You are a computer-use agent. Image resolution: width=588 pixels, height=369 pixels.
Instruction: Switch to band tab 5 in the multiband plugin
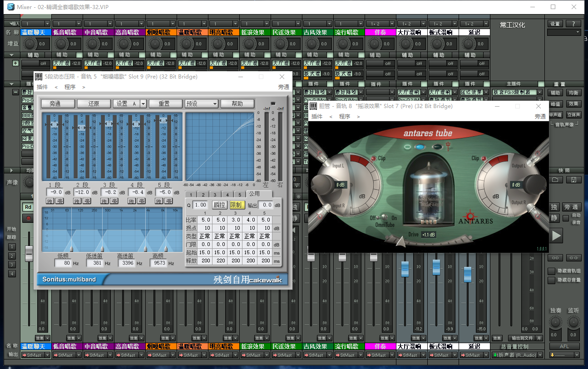(x=240, y=195)
